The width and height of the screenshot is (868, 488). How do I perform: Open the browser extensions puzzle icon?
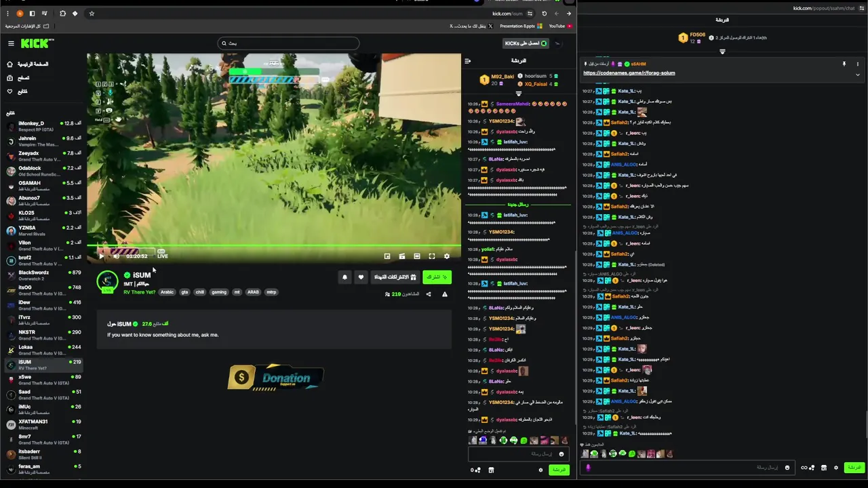62,14
